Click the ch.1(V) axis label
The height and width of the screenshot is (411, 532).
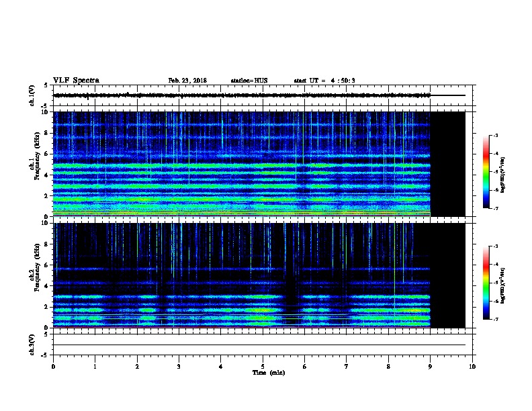32,95
